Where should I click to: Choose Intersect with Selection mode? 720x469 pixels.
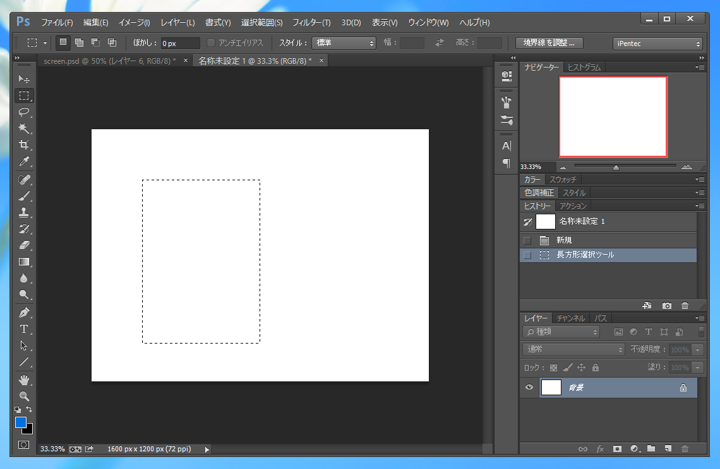(112, 43)
